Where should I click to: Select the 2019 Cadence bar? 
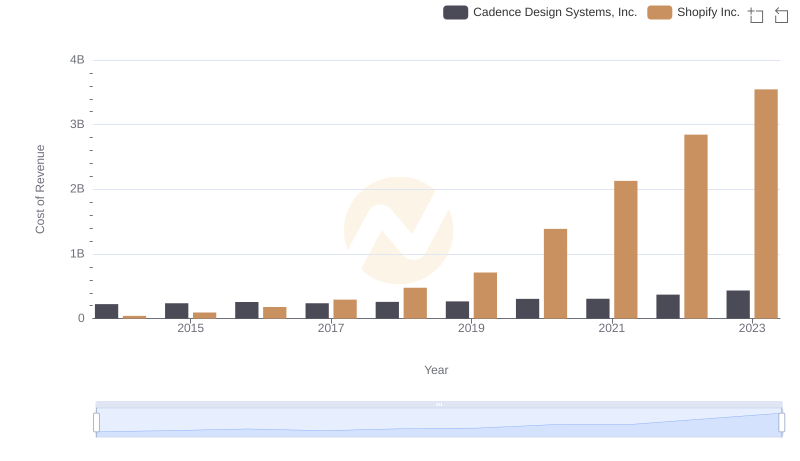457,310
